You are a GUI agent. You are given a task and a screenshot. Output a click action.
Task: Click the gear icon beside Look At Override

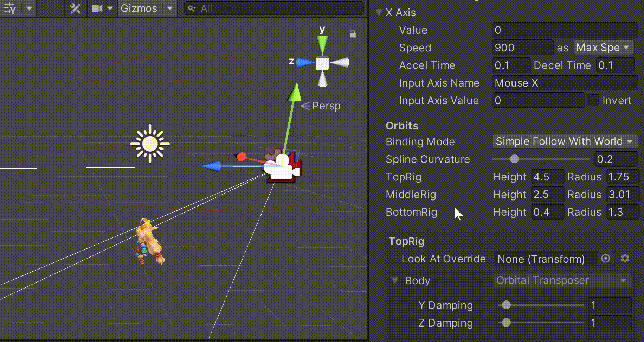tap(625, 259)
